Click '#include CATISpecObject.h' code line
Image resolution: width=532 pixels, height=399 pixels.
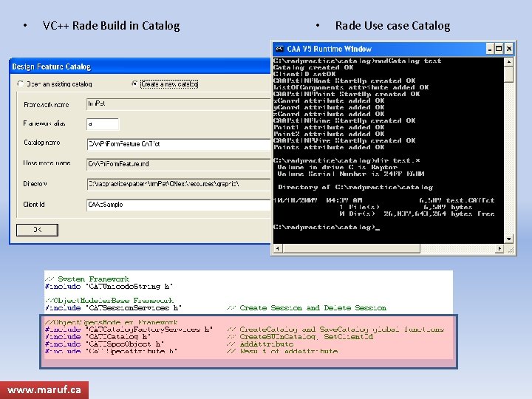pyautogui.click(x=104, y=344)
